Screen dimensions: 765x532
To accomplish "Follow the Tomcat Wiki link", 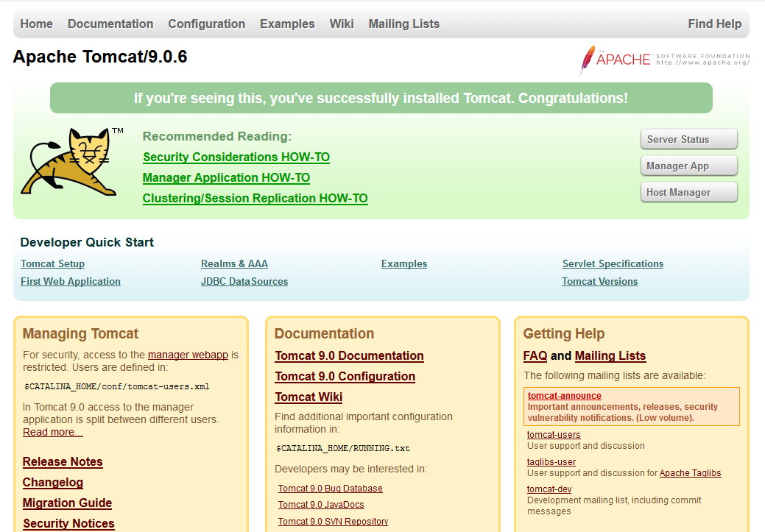I will [x=309, y=397].
